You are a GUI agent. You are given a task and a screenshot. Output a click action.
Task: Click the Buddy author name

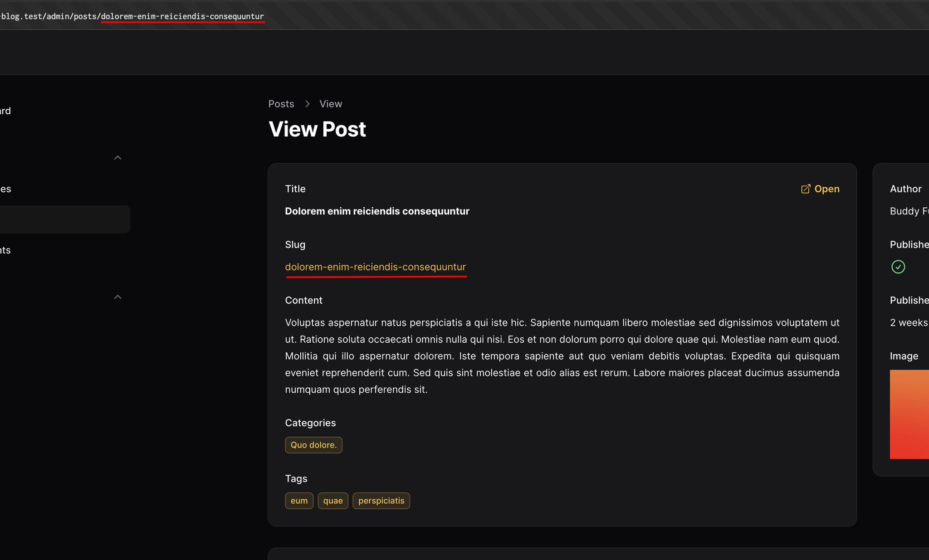(x=909, y=211)
